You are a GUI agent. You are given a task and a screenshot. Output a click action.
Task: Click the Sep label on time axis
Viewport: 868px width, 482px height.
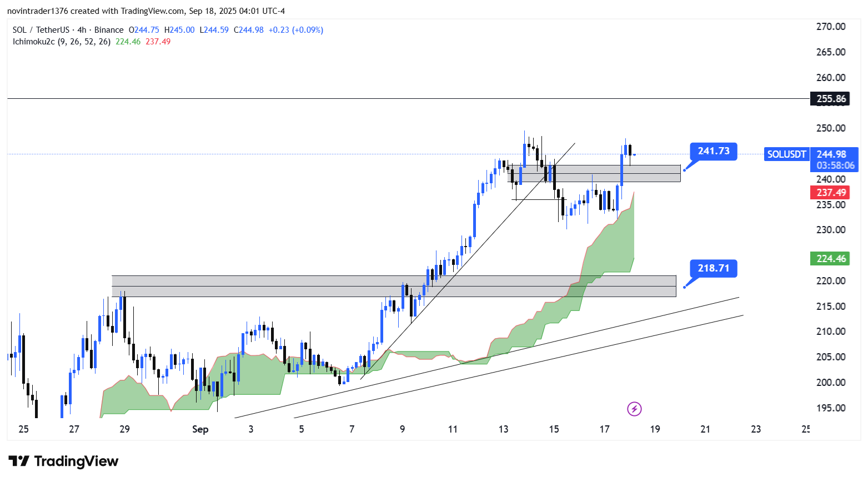coord(200,429)
